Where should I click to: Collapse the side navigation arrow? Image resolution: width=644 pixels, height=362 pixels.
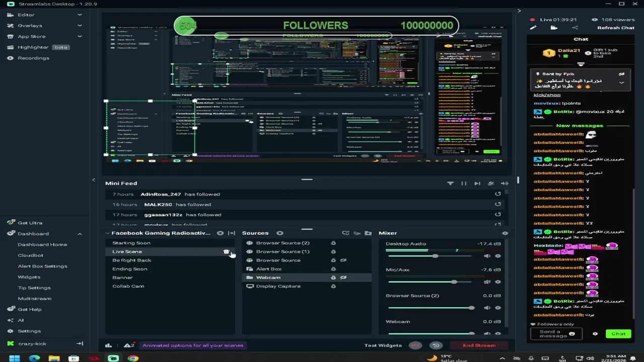[x=94, y=179]
